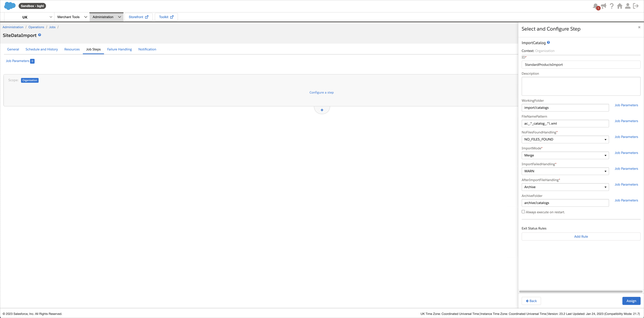The height and width of the screenshot is (318, 644).
Task: Open the Failure Handling tab
Action: click(x=119, y=49)
